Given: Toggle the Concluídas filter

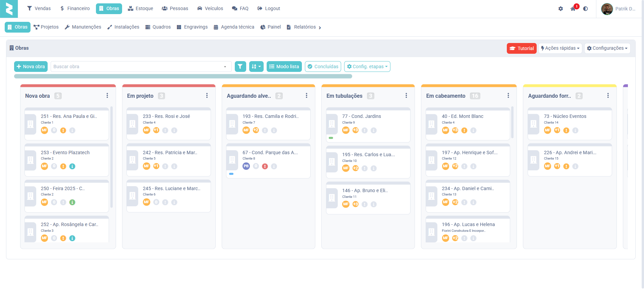Looking at the screenshot, I should (x=323, y=67).
